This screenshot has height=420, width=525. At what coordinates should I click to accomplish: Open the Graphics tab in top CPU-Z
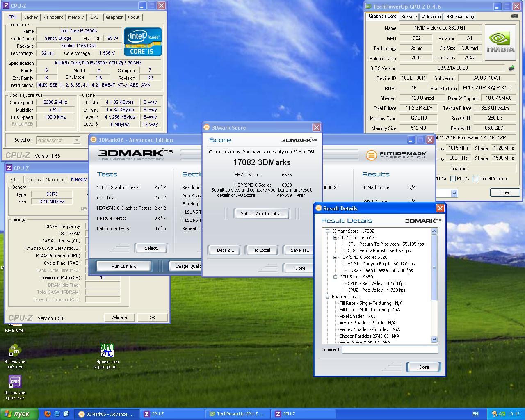(114, 17)
